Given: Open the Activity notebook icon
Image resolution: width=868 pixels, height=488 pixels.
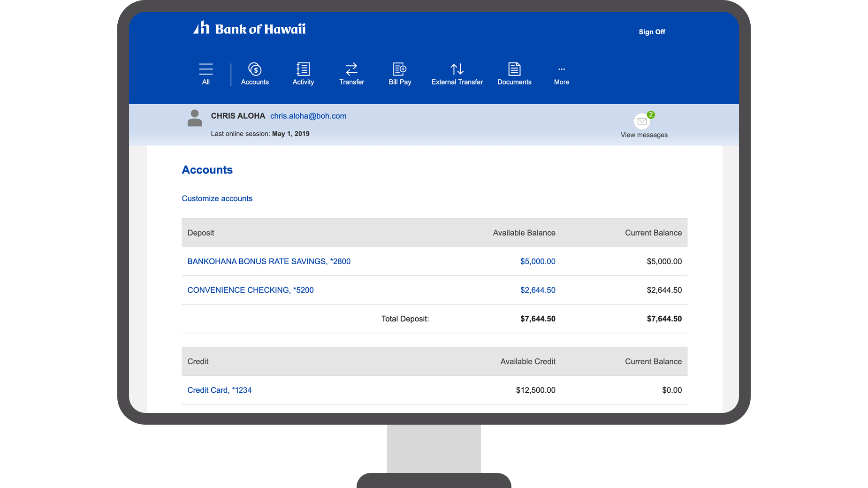Looking at the screenshot, I should (x=303, y=69).
